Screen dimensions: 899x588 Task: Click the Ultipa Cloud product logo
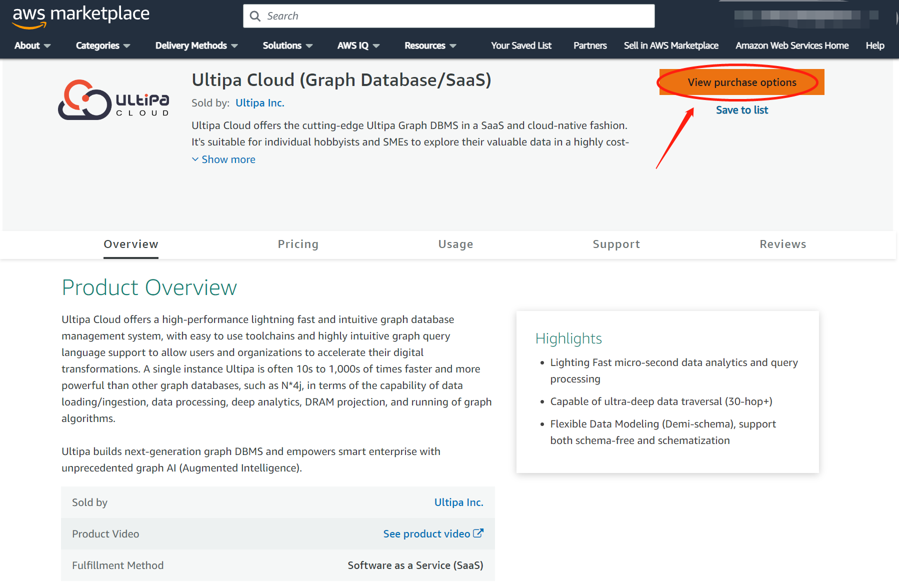[x=113, y=99]
